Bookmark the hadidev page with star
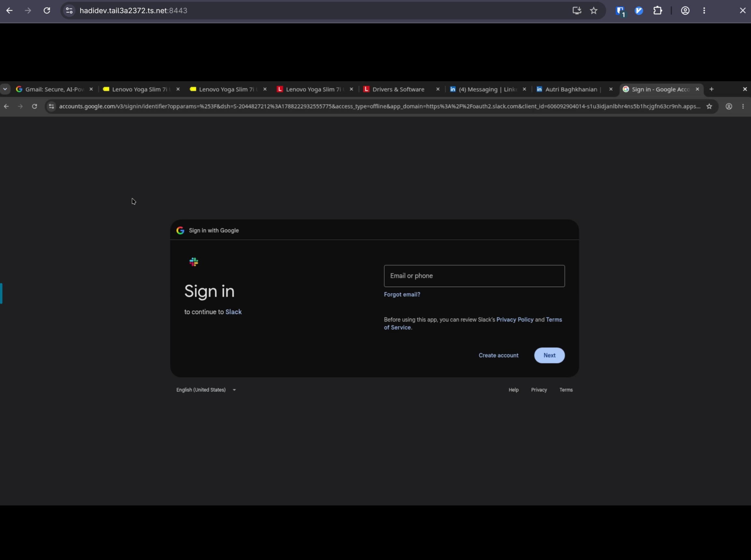Screen dimensions: 751x560 click(594, 10)
